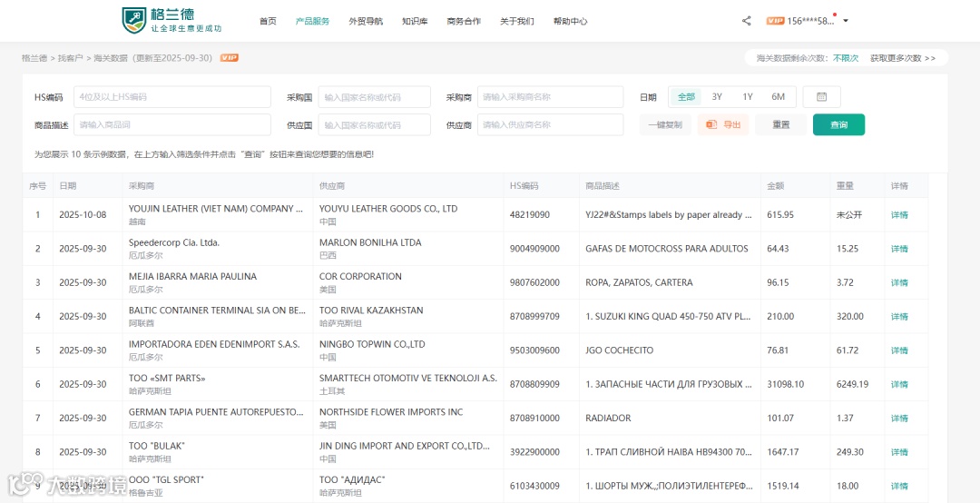980x503 pixels.
Task: Focus the 商品描述 input field
Action: tap(172, 124)
